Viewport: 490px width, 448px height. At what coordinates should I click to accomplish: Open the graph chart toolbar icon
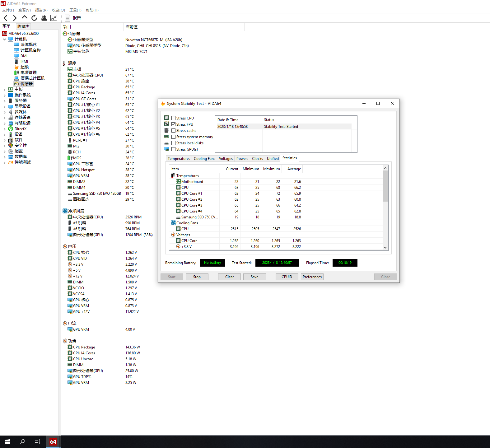(54, 18)
